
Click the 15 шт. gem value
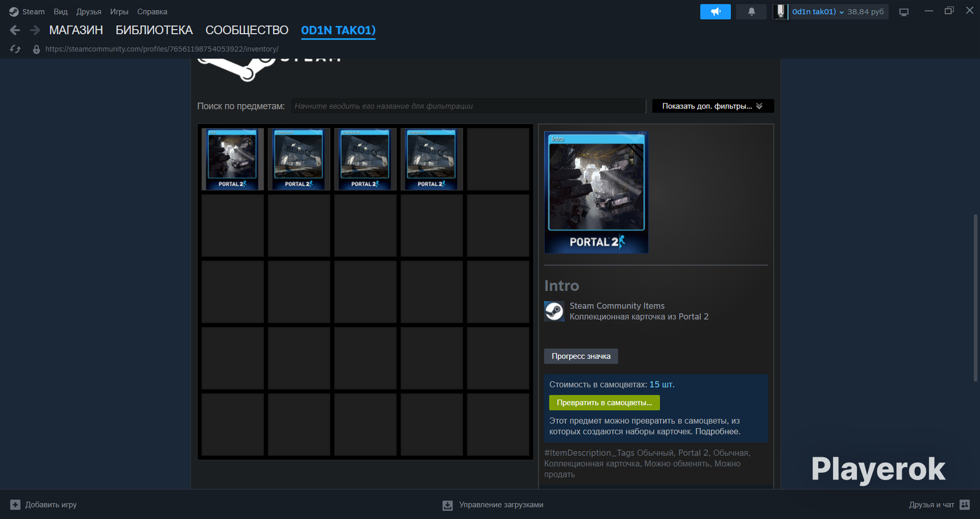coord(662,385)
